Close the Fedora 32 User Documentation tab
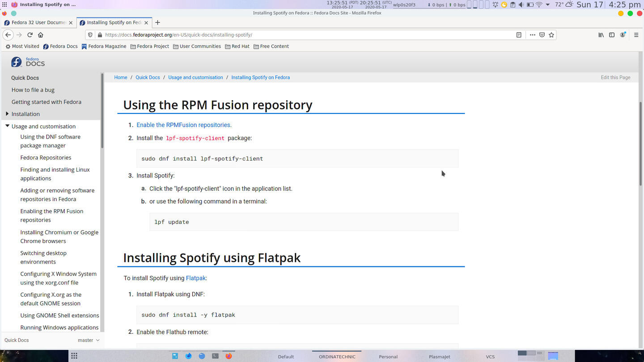644x362 pixels. (x=70, y=22)
